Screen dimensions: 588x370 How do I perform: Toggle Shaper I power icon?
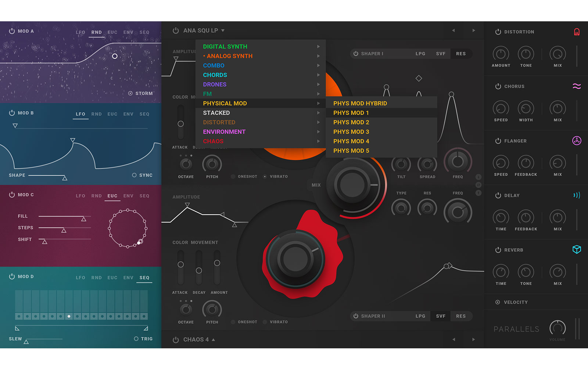(356, 54)
